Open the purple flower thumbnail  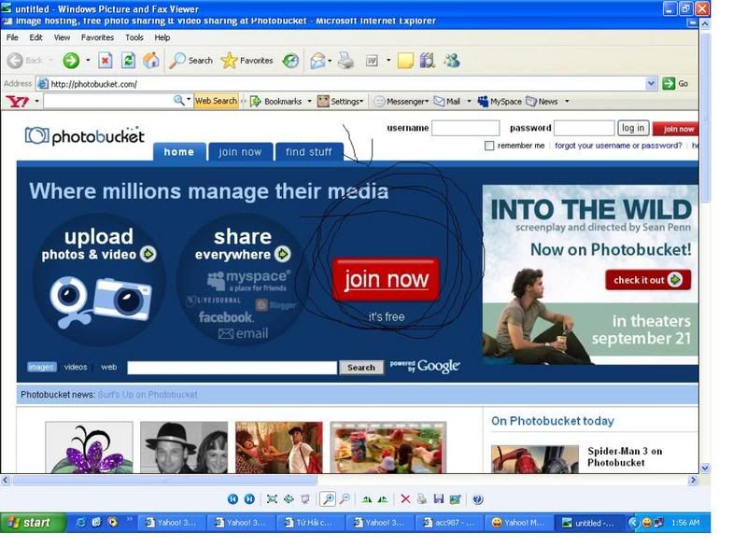(89, 448)
